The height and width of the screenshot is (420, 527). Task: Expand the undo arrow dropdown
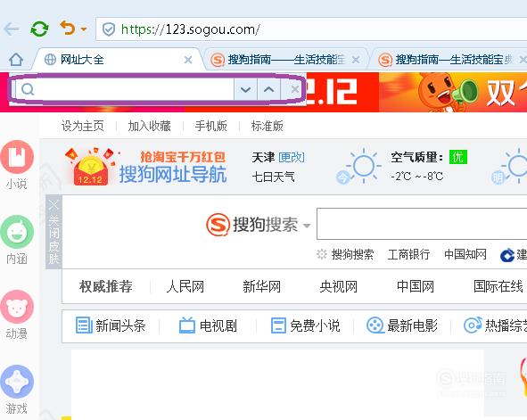point(84,29)
